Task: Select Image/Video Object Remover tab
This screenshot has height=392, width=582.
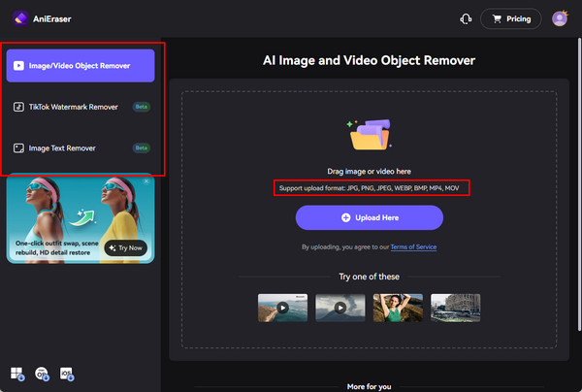Action: tap(81, 66)
